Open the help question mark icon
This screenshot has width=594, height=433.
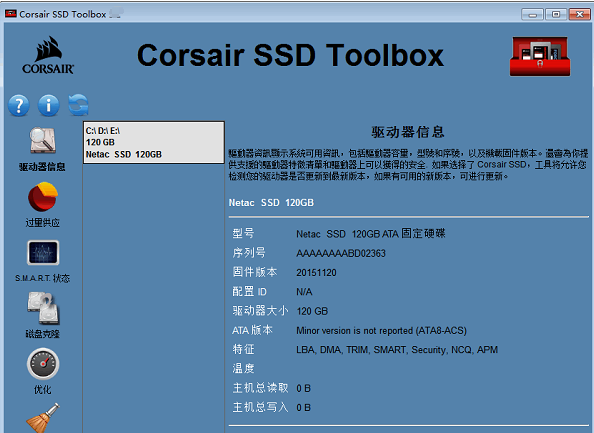(19, 105)
